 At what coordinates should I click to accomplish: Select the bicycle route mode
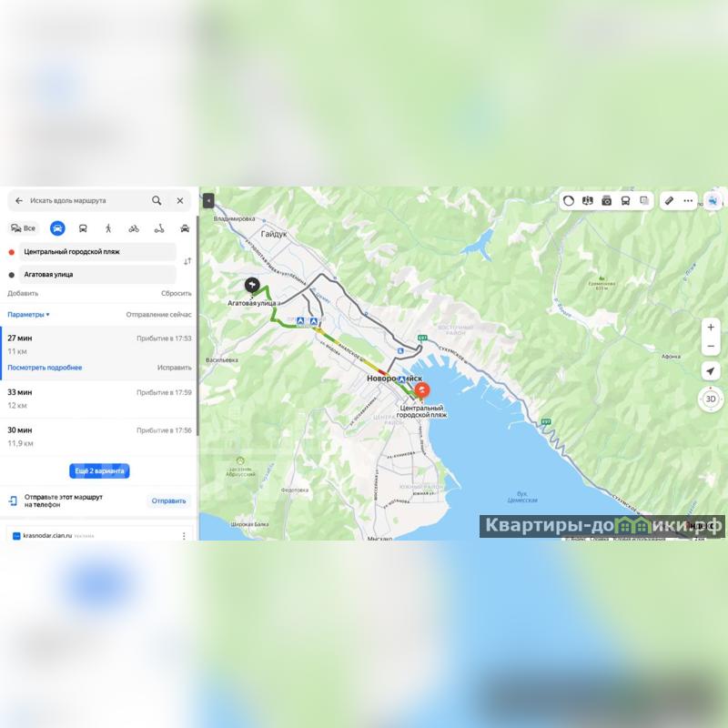[x=134, y=228]
